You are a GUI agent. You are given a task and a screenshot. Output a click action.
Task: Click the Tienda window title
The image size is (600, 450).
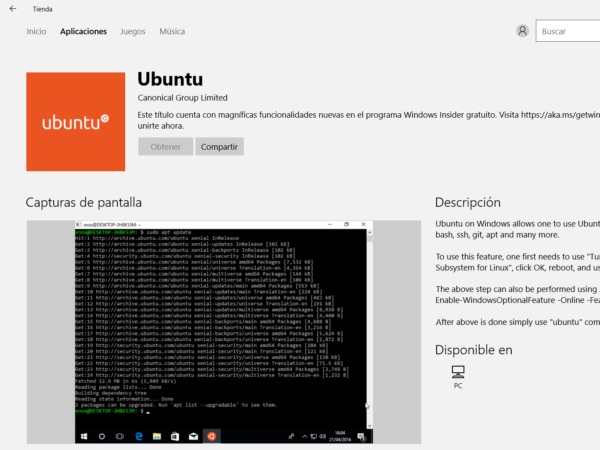[42, 9]
